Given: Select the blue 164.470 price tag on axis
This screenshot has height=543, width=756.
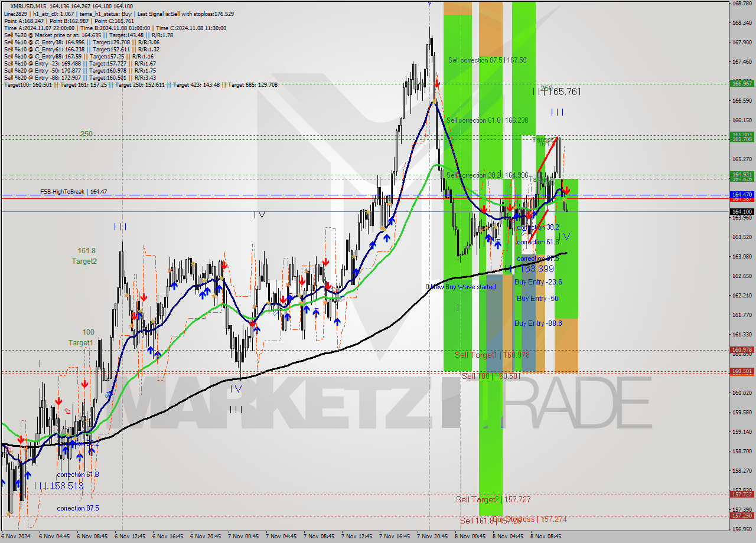Looking at the screenshot, I should click(742, 194).
